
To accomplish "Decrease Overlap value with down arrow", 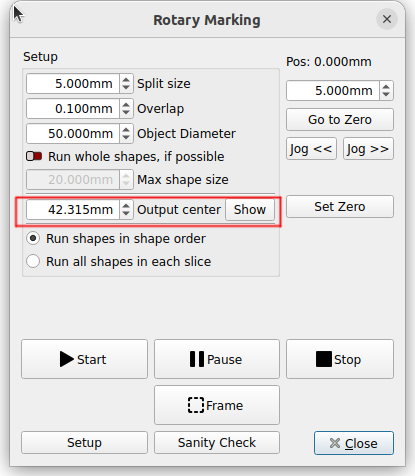I will point(126,112).
